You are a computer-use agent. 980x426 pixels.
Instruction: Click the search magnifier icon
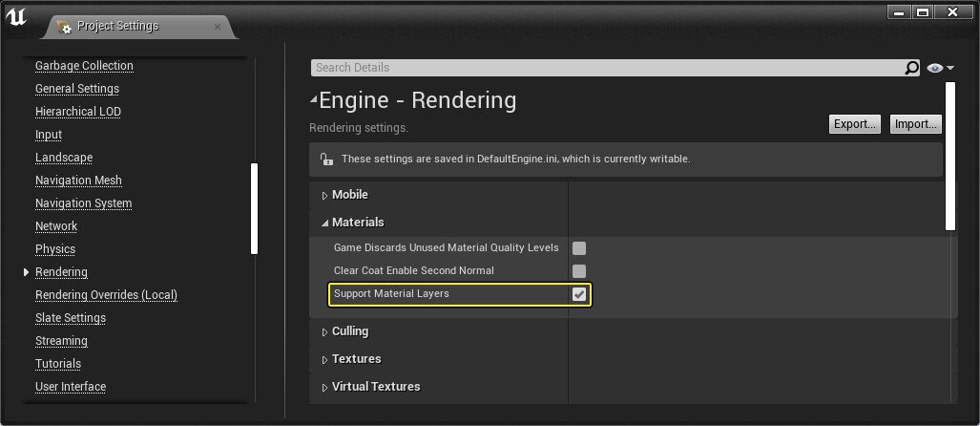[x=912, y=68]
